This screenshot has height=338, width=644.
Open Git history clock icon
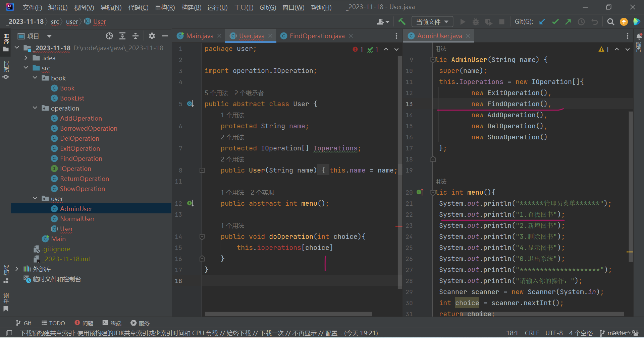581,22
